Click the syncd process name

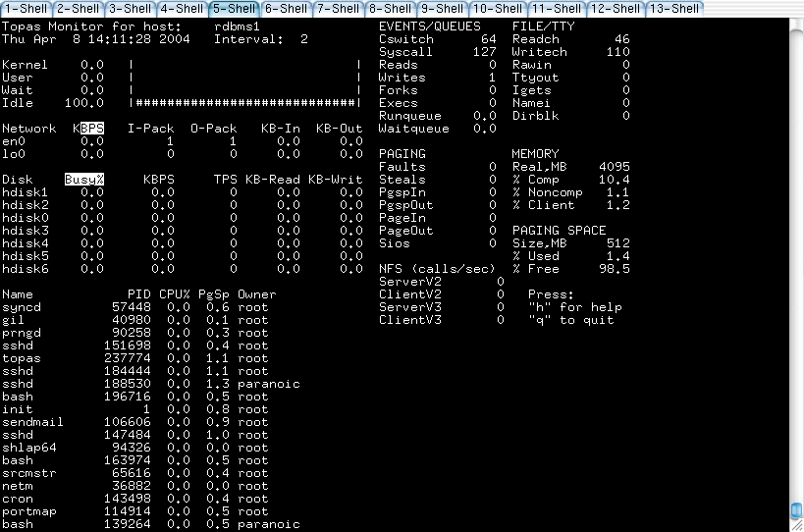[21, 307]
